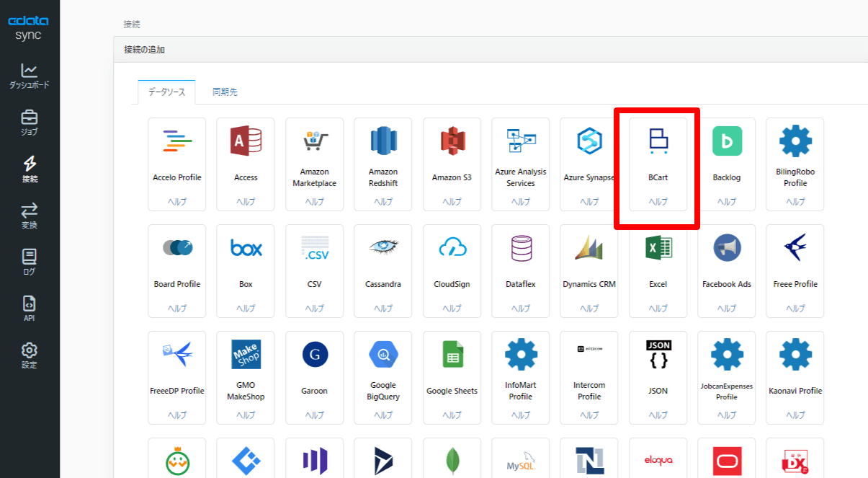The height and width of the screenshot is (478, 868).
Task: Select the Box connector icon
Action: coord(246,249)
